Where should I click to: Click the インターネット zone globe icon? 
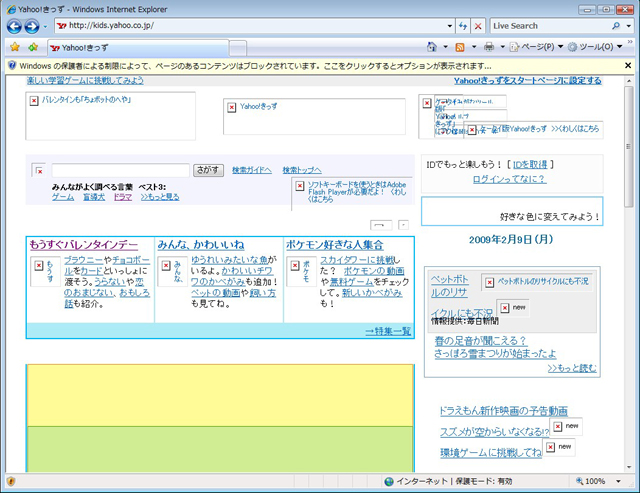click(389, 482)
